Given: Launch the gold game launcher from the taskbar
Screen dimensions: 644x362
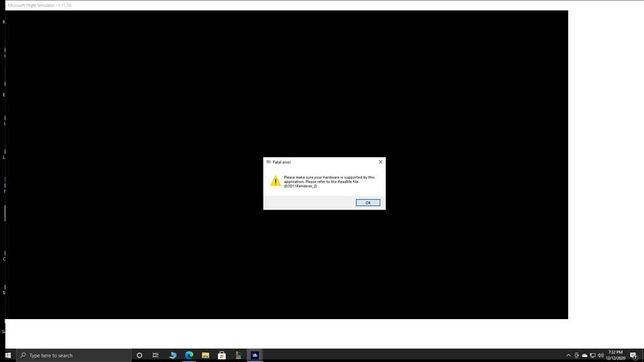Looking at the screenshot, I should coord(238,355).
